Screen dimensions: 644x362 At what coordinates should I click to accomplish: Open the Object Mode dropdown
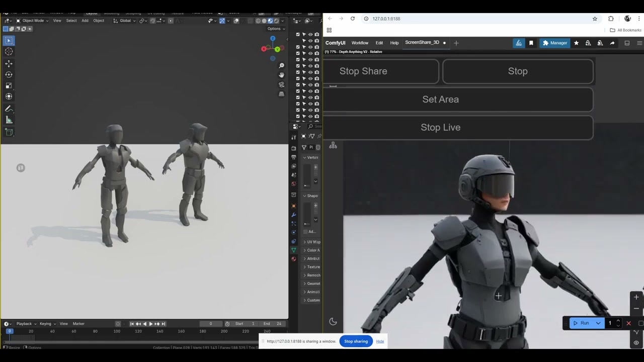click(x=32, y=21)
